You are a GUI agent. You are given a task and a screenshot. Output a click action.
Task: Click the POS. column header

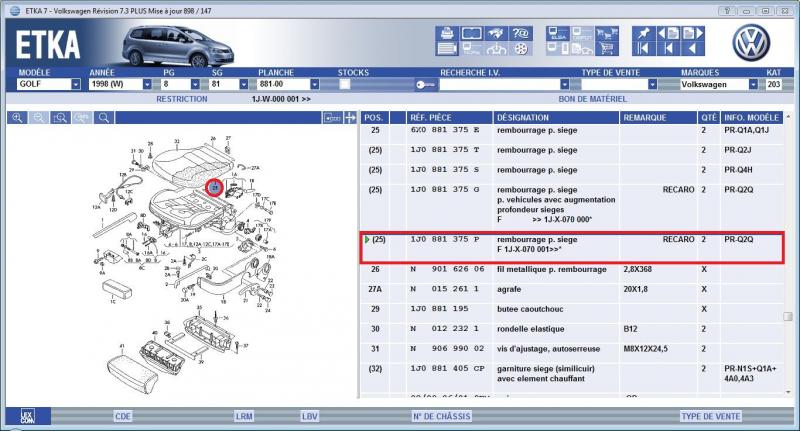[374, 118]
